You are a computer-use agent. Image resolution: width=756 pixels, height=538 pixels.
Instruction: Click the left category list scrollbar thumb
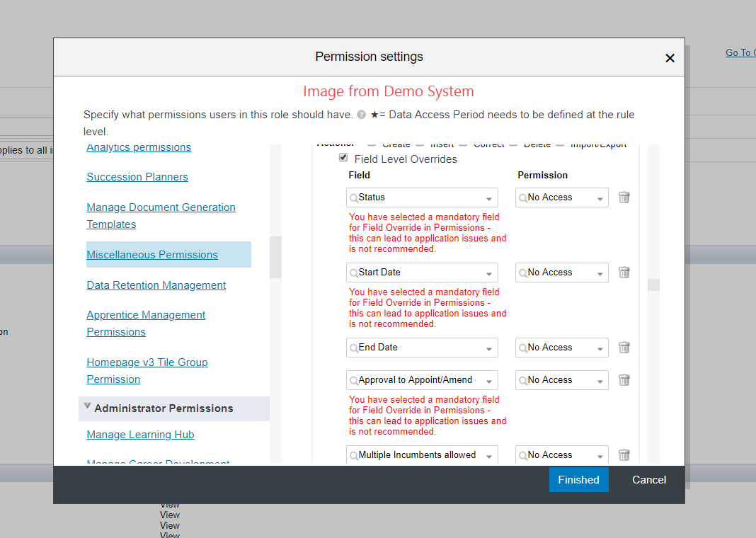tap(275, 257)
